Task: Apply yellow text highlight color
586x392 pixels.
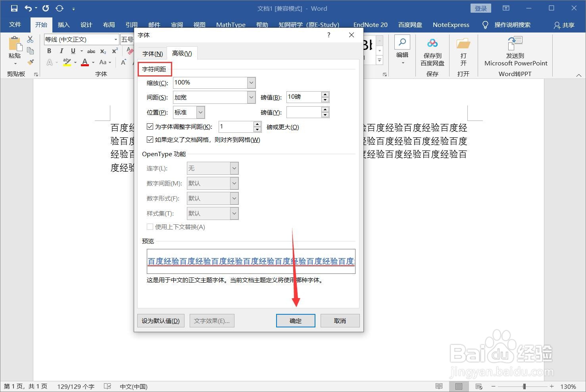Action: (x=67, y=62)
